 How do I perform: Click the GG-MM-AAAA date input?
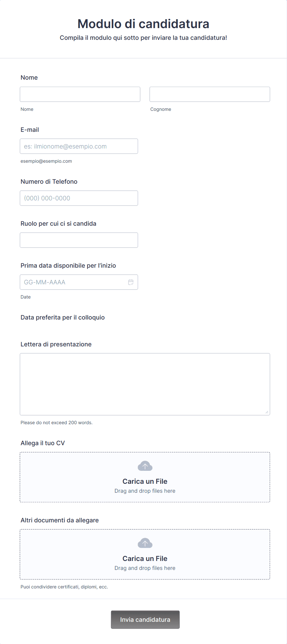(73, 282)
